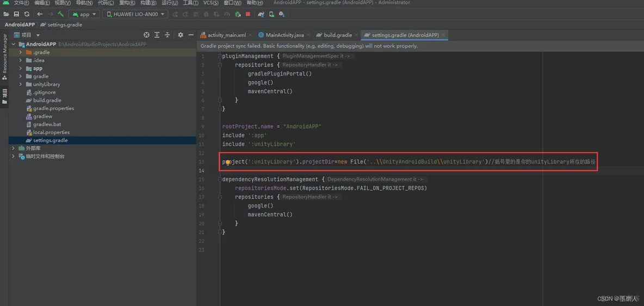Open the 构建(B) menu

[x=148, y=3]
